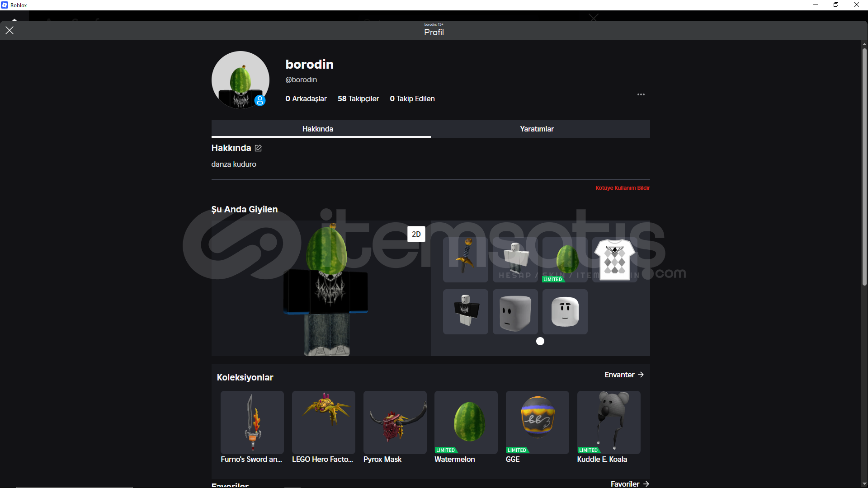Click the Roblox app icon in title bar
The width and height of the screenshot is (868, 488).
5,5
